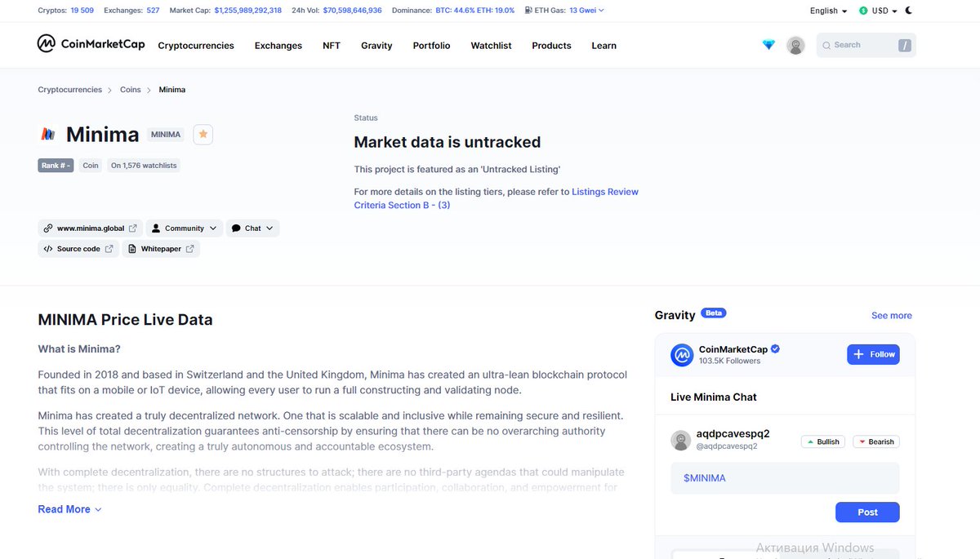Viewport: 980px width, 559px height.
Task: Go to Gravity menu item
Action: pos(376,46)
